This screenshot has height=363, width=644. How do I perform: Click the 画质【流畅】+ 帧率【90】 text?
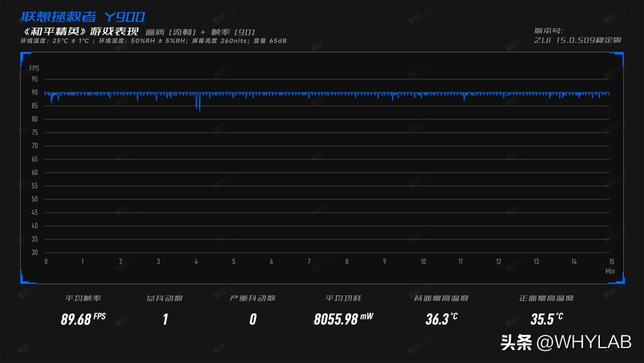[x=200, y=32]
